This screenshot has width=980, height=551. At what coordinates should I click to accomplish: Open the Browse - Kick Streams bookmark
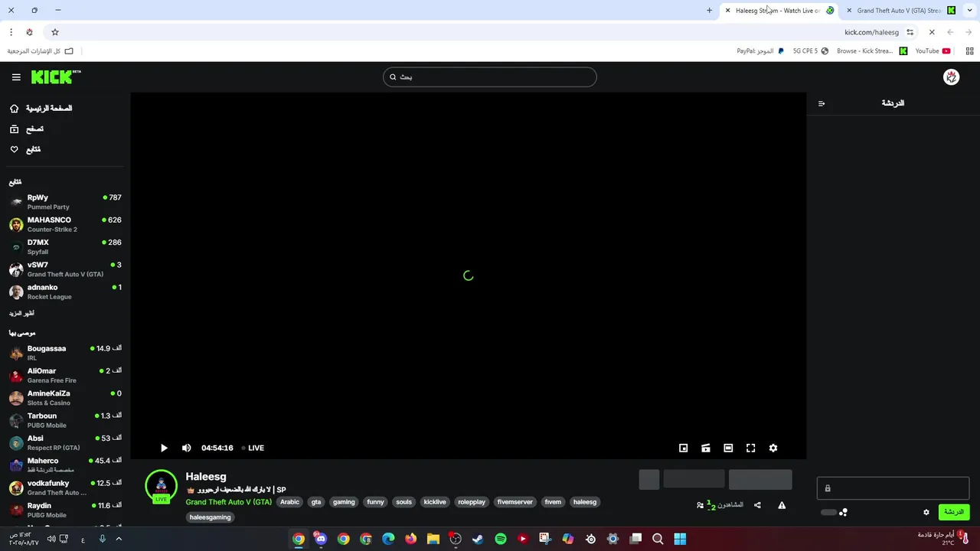coord(872,51)
